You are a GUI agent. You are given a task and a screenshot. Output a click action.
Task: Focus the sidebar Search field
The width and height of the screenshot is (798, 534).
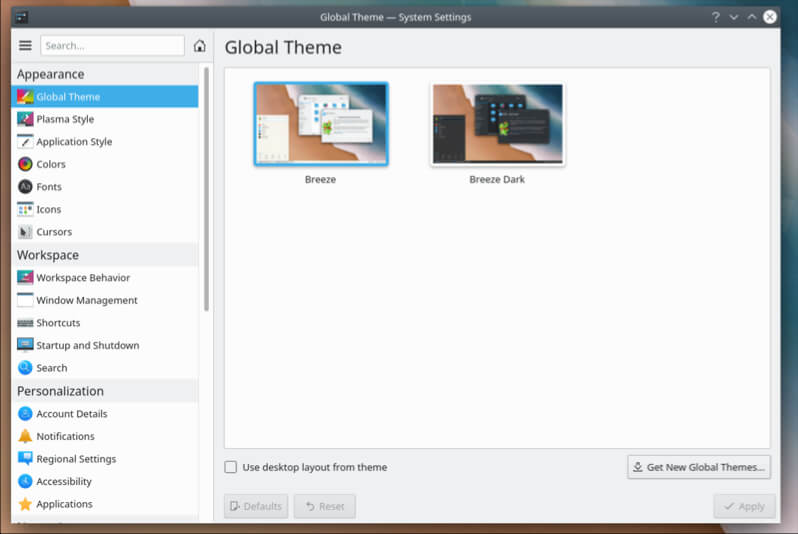pos(112,46)
